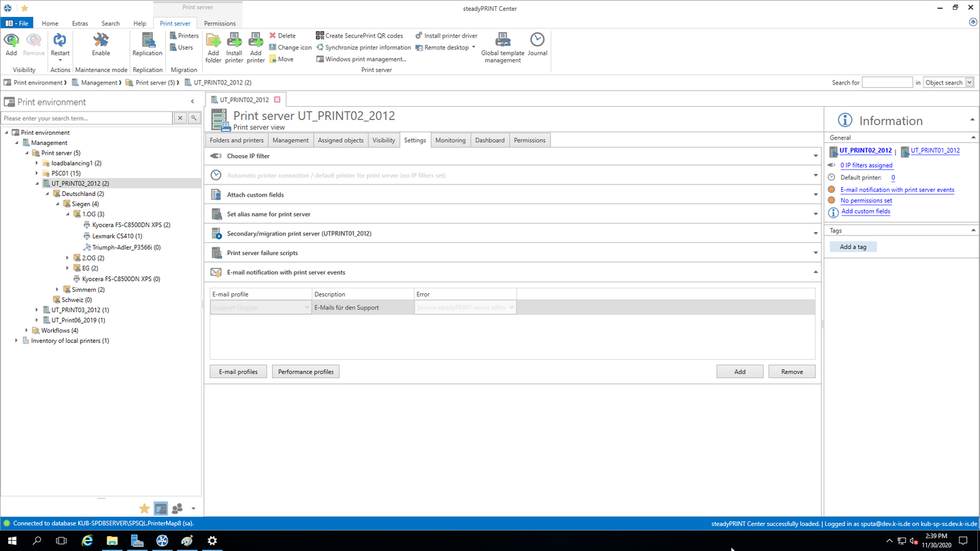
Task: Click the E-mail profiles button
Action: (x=238, y=371)
